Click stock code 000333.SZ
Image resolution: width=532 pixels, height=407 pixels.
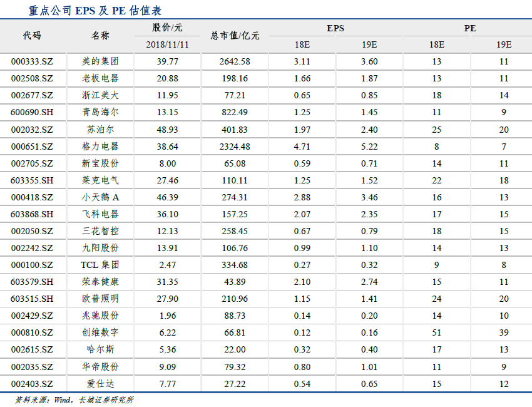coord(32,61)
